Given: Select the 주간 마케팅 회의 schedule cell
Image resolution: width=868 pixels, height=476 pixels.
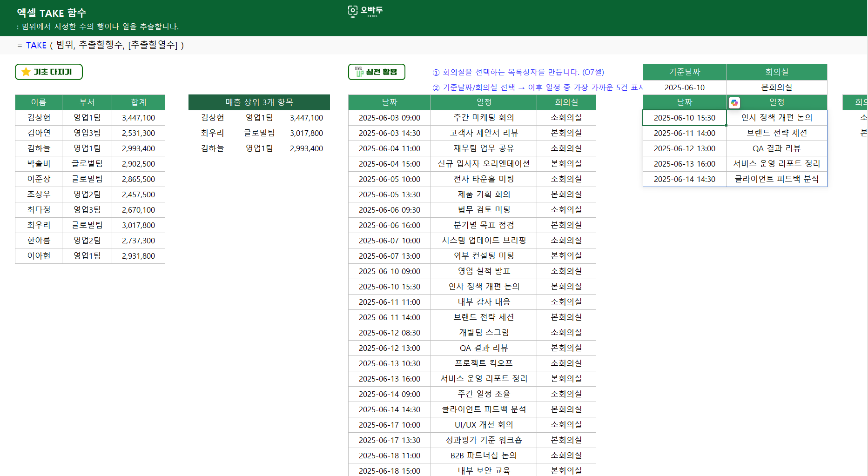Looking at the screenshot, I should (x=484, y=118).
